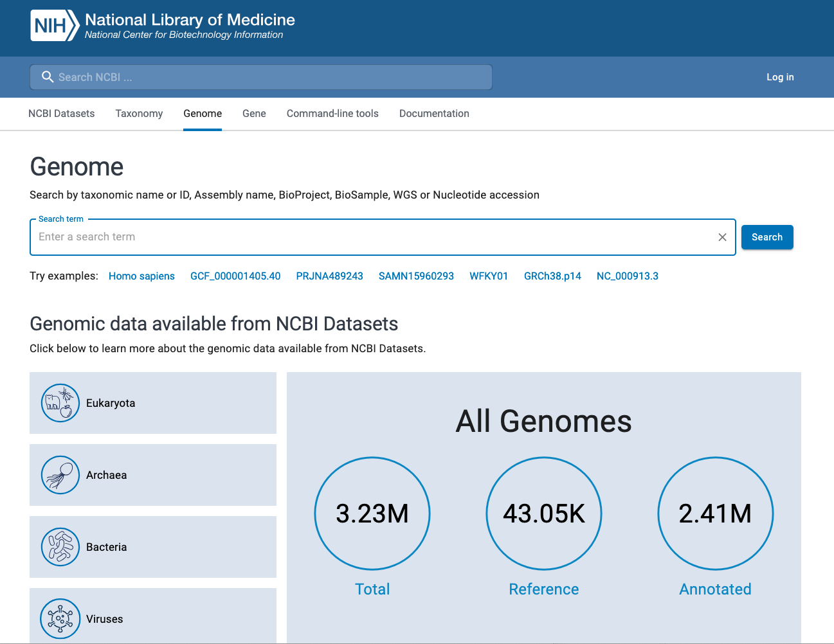Select the Viruses icon
834x644 pixels.
tap(60, 619)
